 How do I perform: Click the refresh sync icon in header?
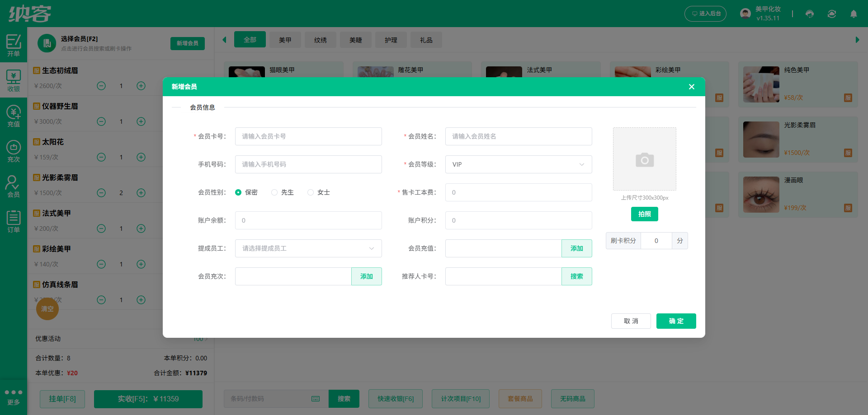coord(832,14)
